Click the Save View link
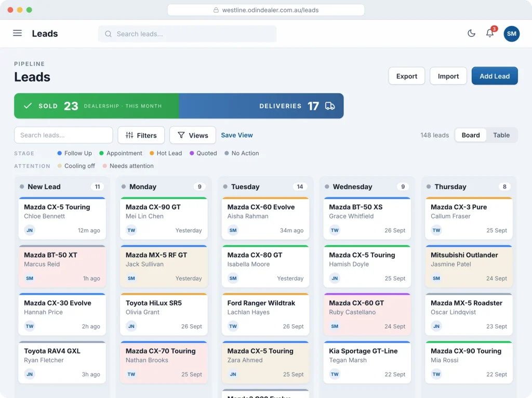 coord(237,135)
